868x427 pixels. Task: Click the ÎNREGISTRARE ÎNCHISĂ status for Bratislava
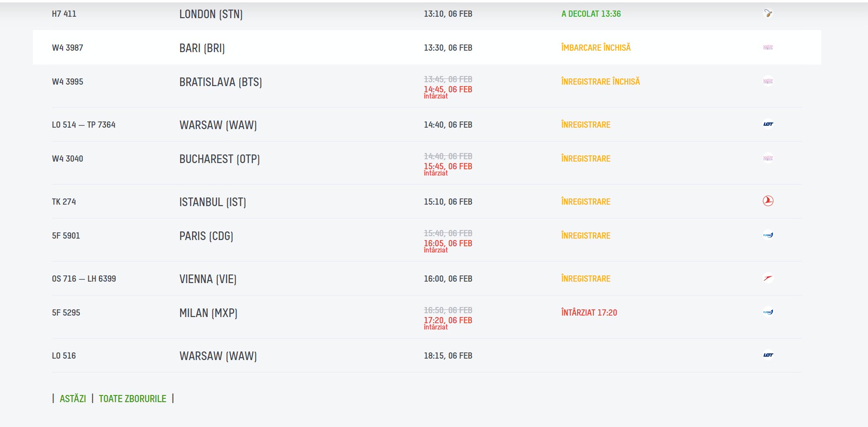(600, 82)
